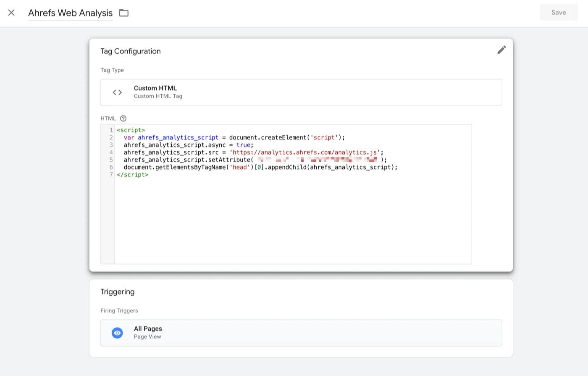Close the tag editor with the X icon
The width and height of the screenshot is (588, 376).
(x=11, y=13)
